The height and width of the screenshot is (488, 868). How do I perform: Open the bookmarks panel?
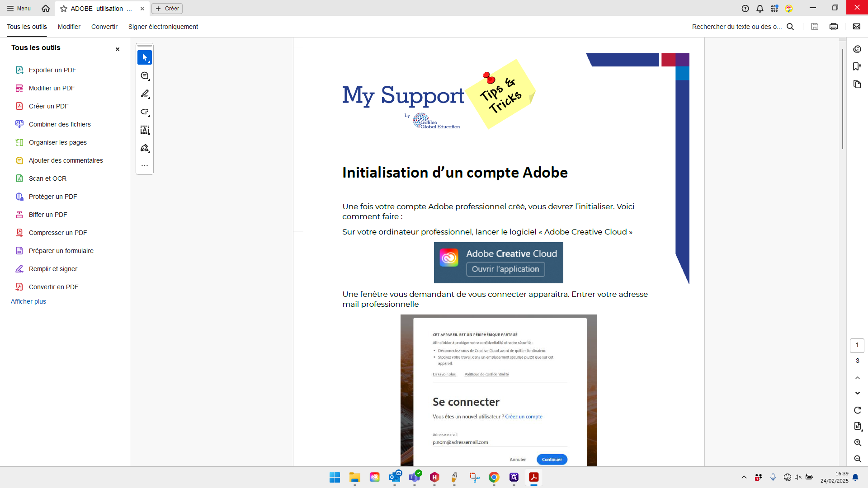coord(857,66)
